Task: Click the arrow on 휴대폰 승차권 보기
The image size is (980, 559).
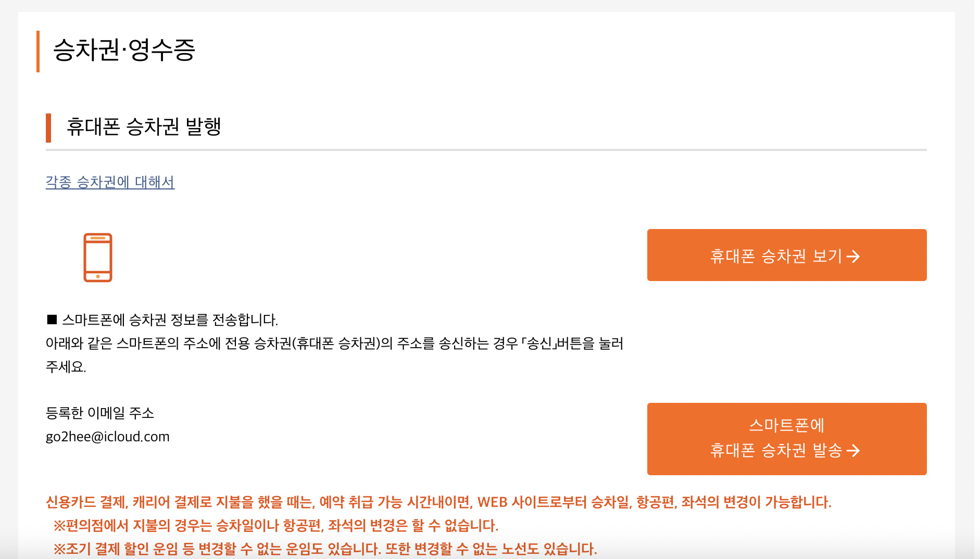Action: 853,257
